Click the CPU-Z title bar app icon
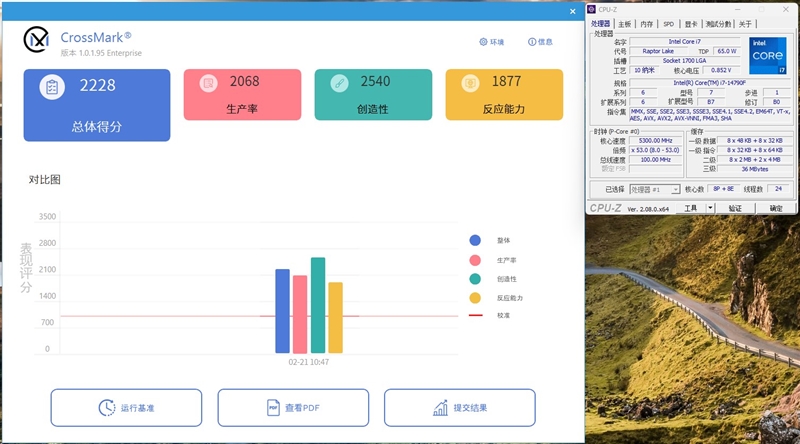The height and width of the screenshot is (444, 800). 592,9
